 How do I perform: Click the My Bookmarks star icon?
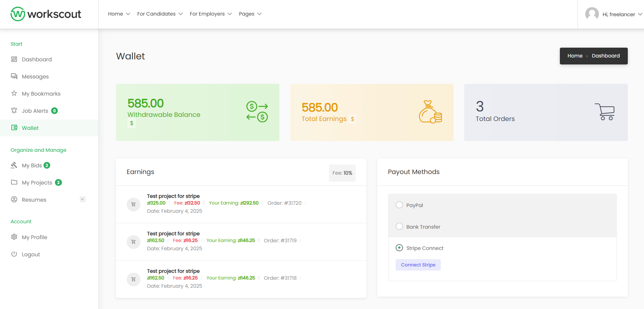click(14, 93)
